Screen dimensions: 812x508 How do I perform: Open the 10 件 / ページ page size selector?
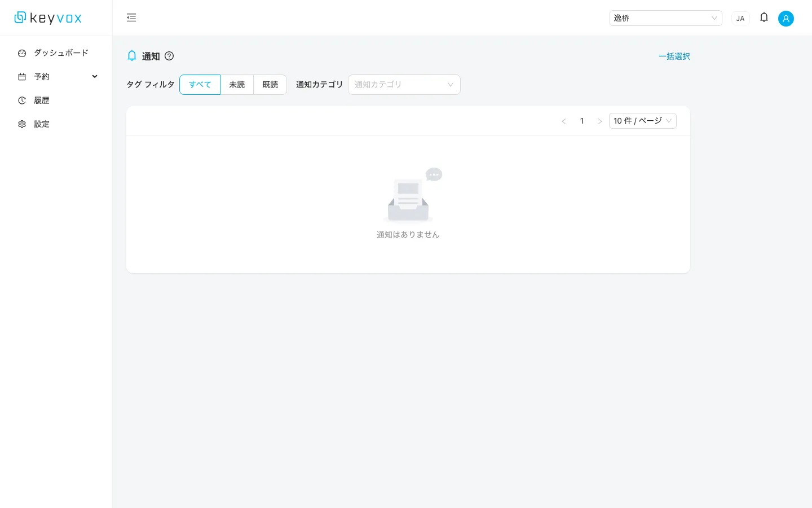click(x=643, y=120)
